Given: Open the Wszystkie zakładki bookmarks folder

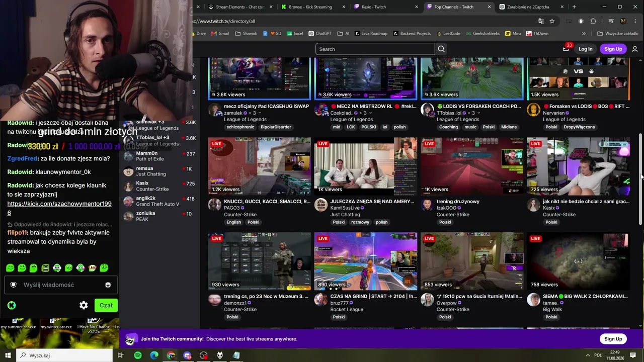Looking at the screenshot, I should point(618,34).
